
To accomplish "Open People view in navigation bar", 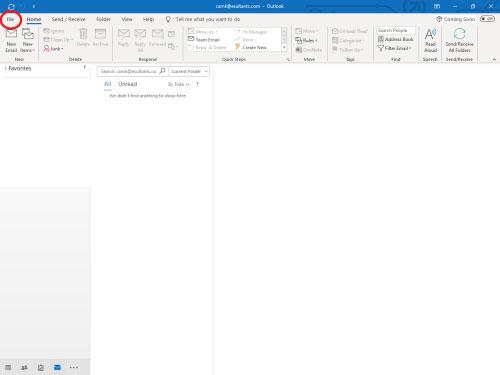I will click(24, 367).
